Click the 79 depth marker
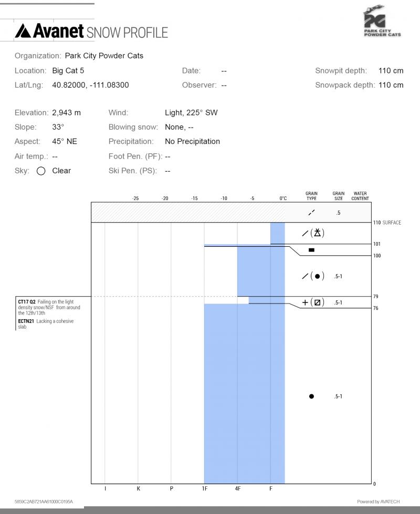420x514 pixels. click(x=376, y=296)
